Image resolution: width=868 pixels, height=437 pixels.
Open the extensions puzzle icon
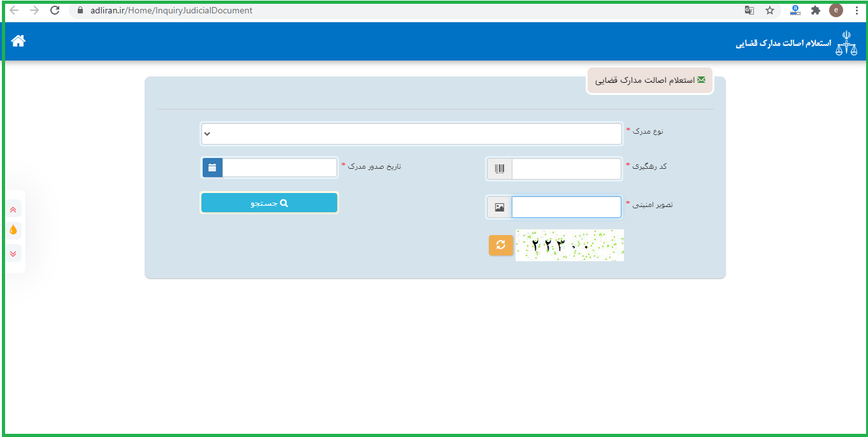point(815,10)
